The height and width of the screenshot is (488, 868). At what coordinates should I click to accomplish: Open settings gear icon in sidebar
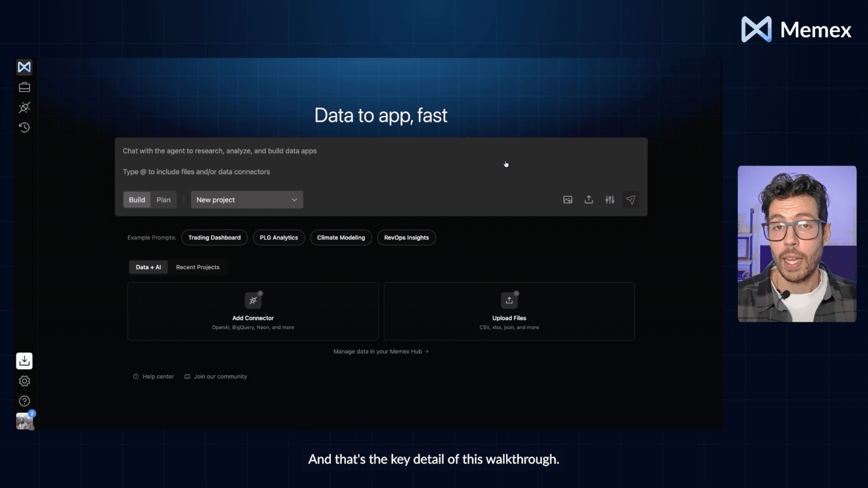coord(24,381)
